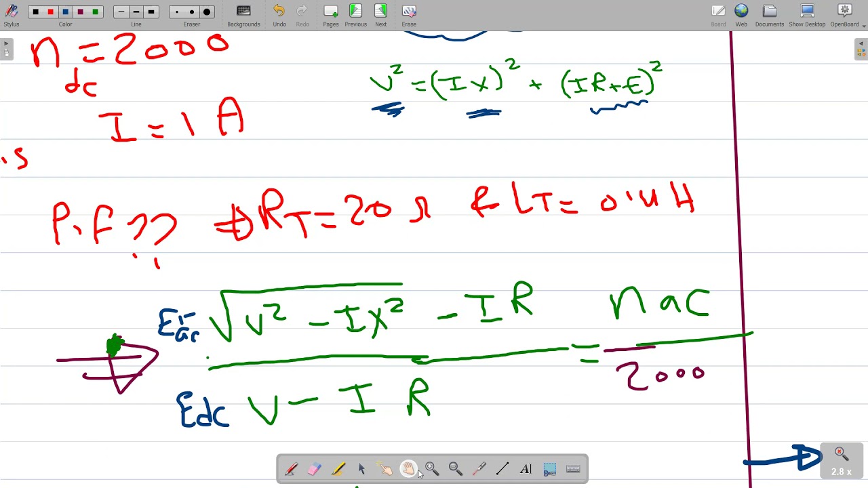Select the blue pen color

point(66,12)
